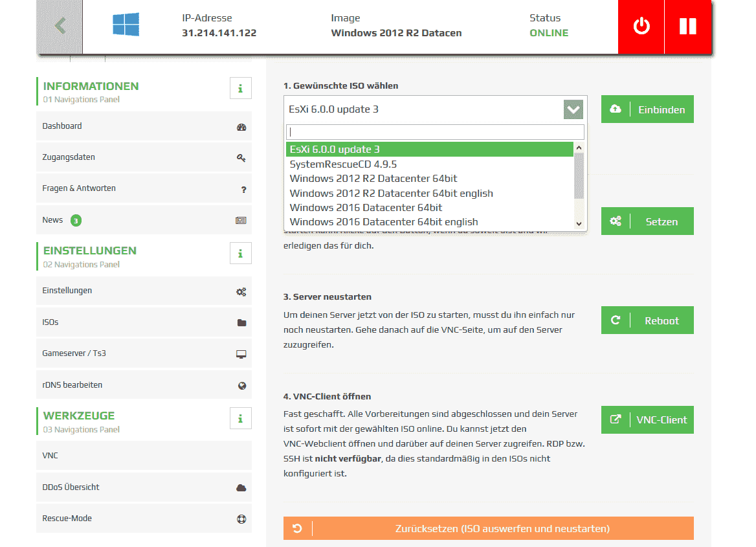The height and width of the screenshot is (547, 756).
Task: Open the Dashboard menu item
Action: click(x=144, y=126)
